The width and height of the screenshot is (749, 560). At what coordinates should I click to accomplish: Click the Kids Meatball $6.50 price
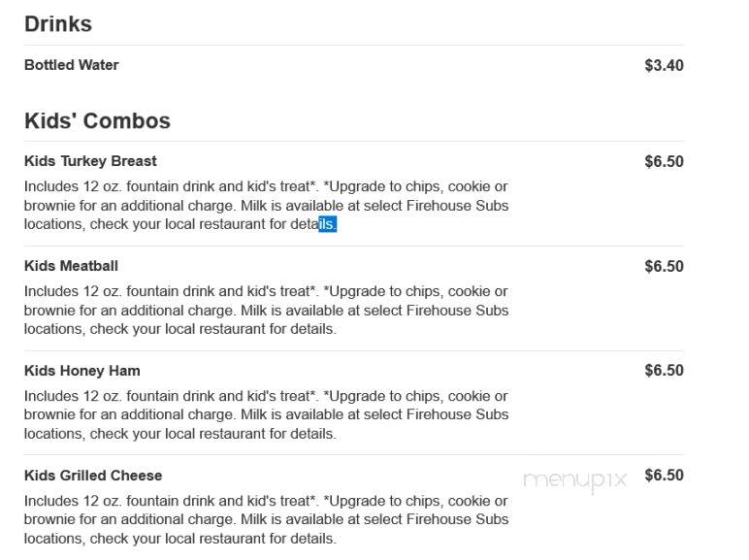tap(664, 266)
